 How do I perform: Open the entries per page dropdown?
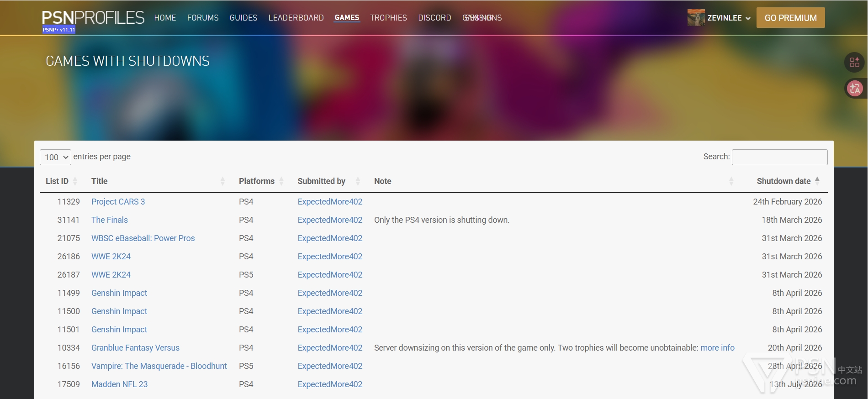coord(56,157)
